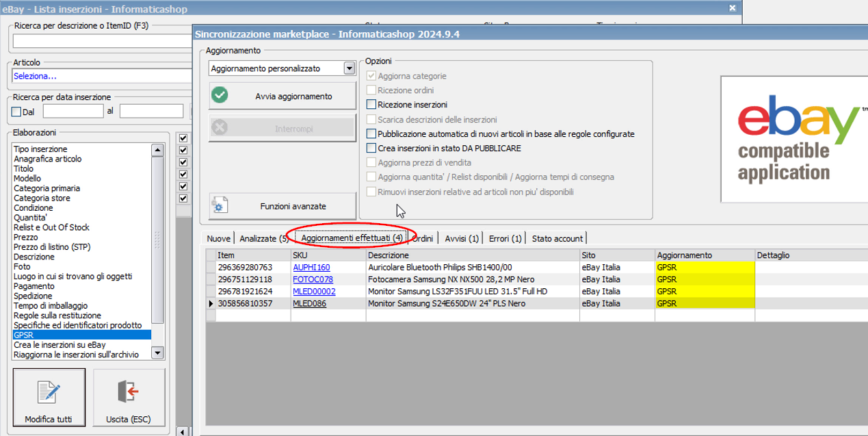Click the Aggiornamento column header

[x=705, y=255]
